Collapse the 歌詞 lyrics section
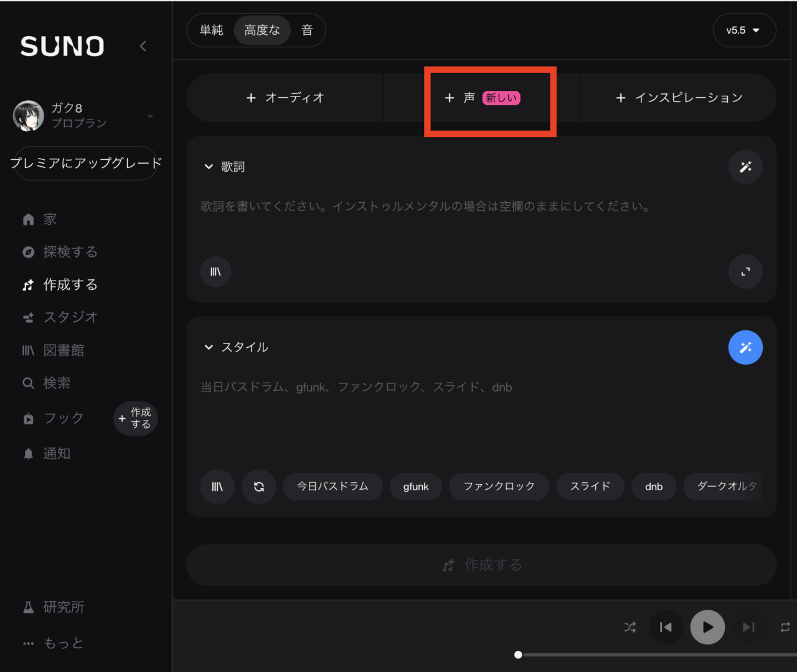Image resolution: width=797 pixels, height=672 pixels. tap(209, 166)
